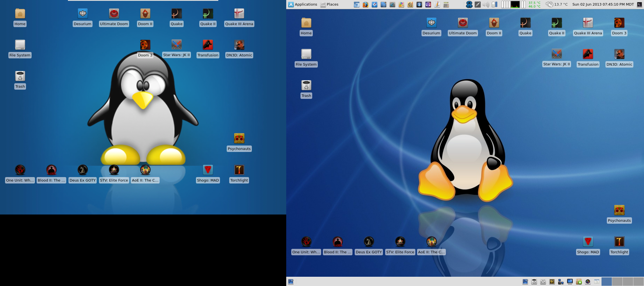Launch Doom 3 on the right monitor
The height and width of the screenshot is (286, 644).
(619, 27)
